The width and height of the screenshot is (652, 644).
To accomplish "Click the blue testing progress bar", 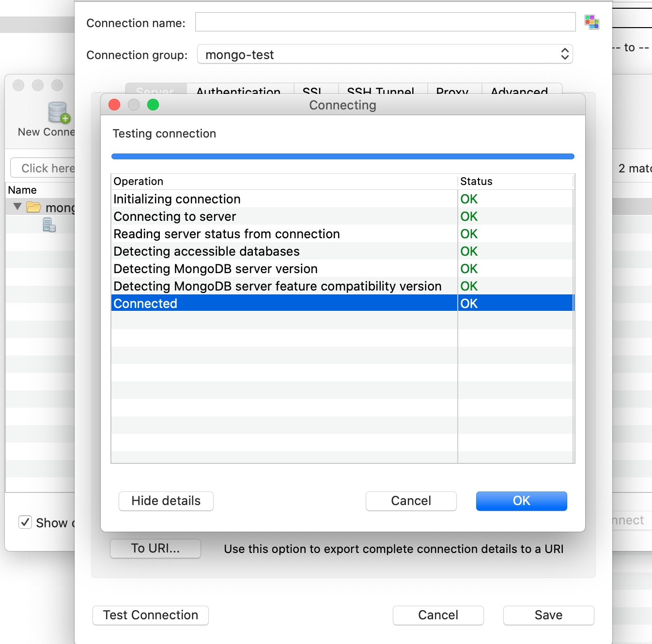I will tap(342, 156).
